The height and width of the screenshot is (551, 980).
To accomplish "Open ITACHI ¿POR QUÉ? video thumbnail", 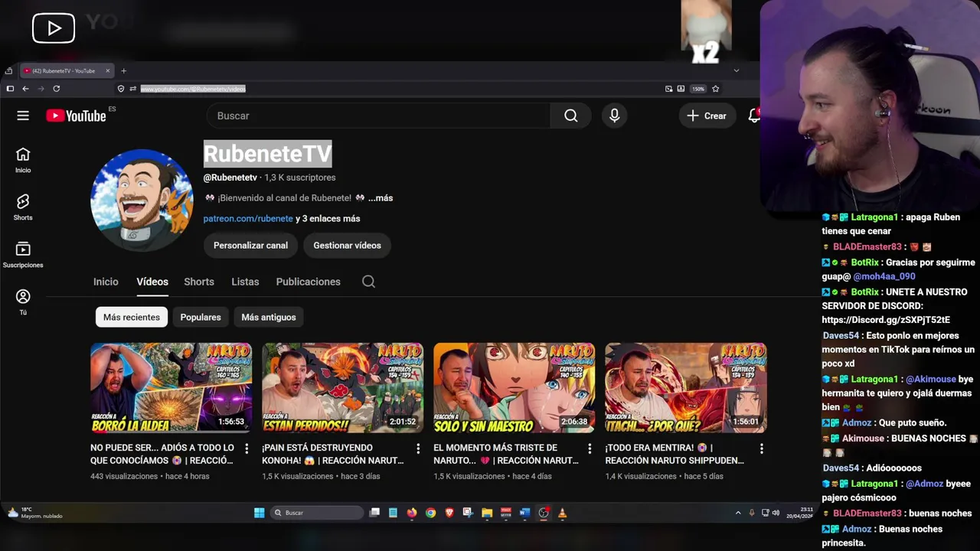I will (x=685, y=388).
